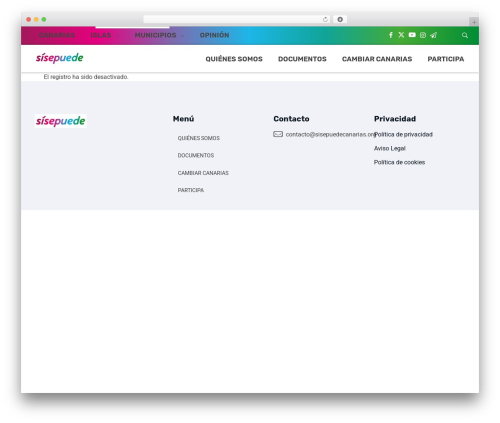Click the contacto@sisepuedecanarias email link
This screenshot has height=423, width=500.
pyautogui.click(x=330, y=134)
